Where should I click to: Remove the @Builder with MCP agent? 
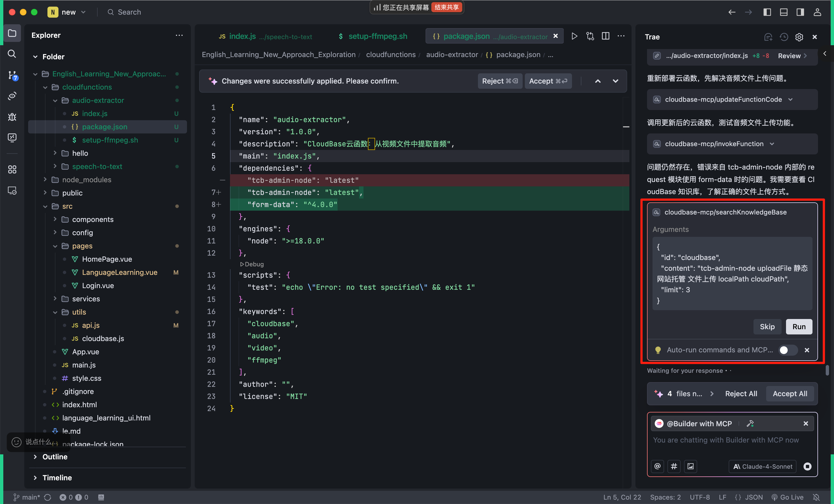(x=806, y=423)
